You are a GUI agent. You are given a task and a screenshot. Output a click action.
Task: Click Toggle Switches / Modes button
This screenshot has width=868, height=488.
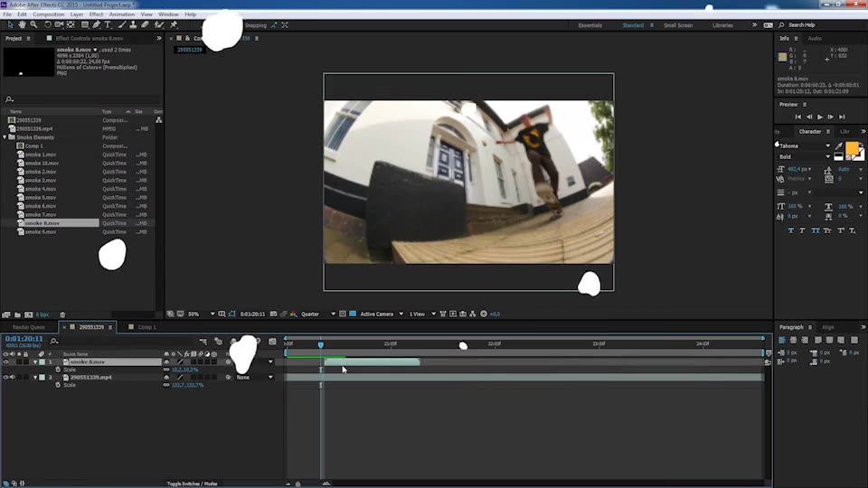pos(192,483)
